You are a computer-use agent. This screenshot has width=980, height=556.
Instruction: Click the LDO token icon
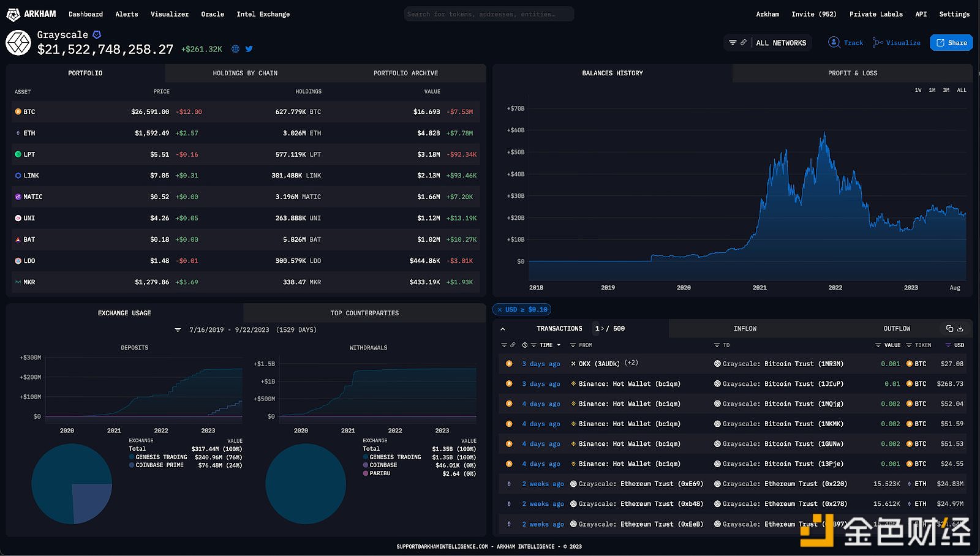(x=18, y=261)
